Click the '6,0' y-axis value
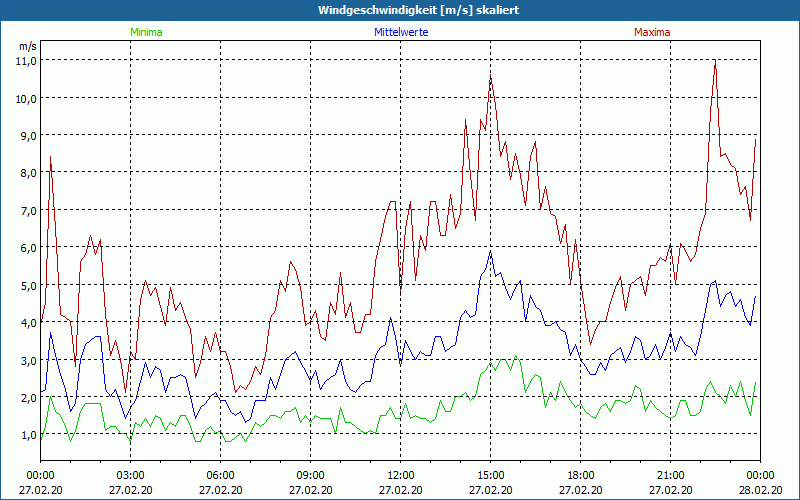The height and width of the screenshot is (500, 800). (29, 248)
